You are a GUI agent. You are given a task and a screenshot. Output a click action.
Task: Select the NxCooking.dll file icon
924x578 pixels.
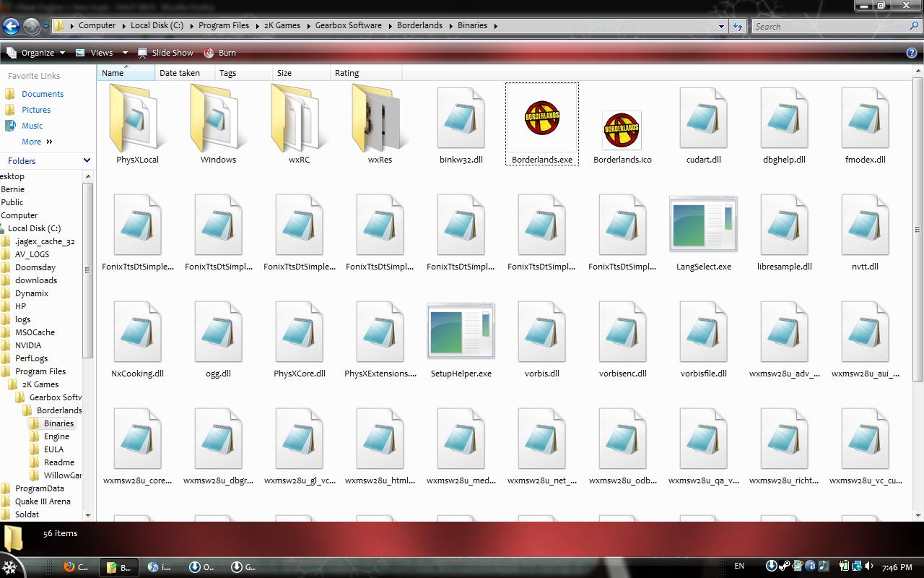137,332
